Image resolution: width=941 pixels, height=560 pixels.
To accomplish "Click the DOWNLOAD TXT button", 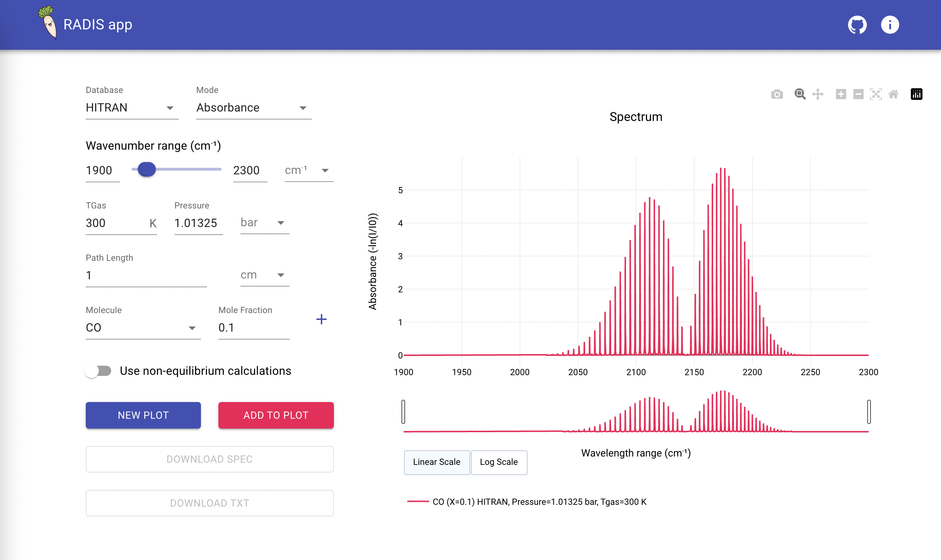I will (x=210, y=503).
